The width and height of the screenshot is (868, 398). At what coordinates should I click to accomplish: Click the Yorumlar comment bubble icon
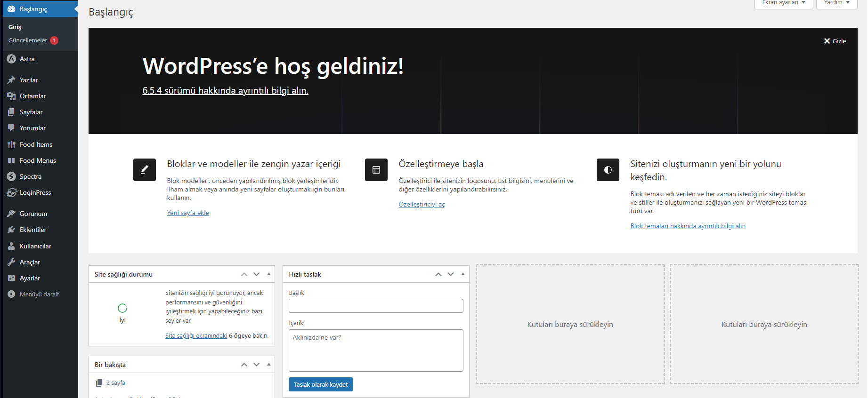pyautogui.click(x=11, y=128)
